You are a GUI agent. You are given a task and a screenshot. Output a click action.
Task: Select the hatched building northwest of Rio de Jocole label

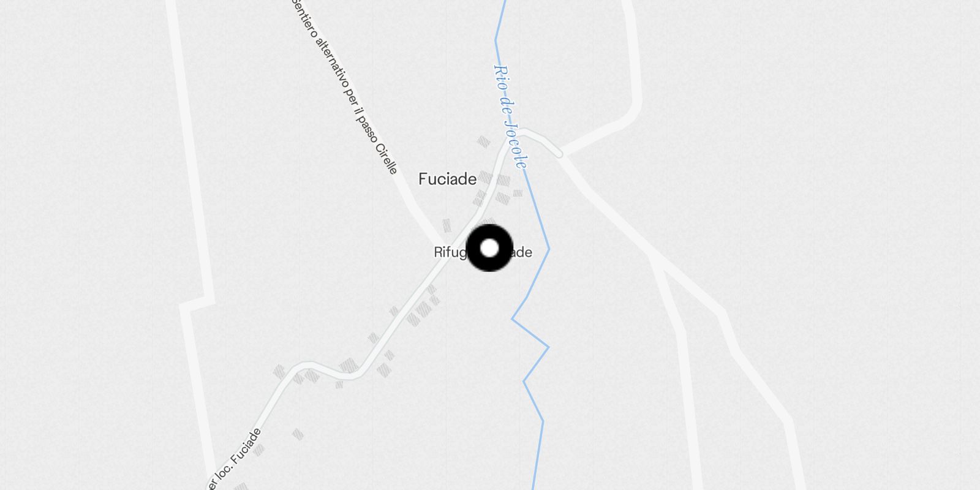point(484,142)
